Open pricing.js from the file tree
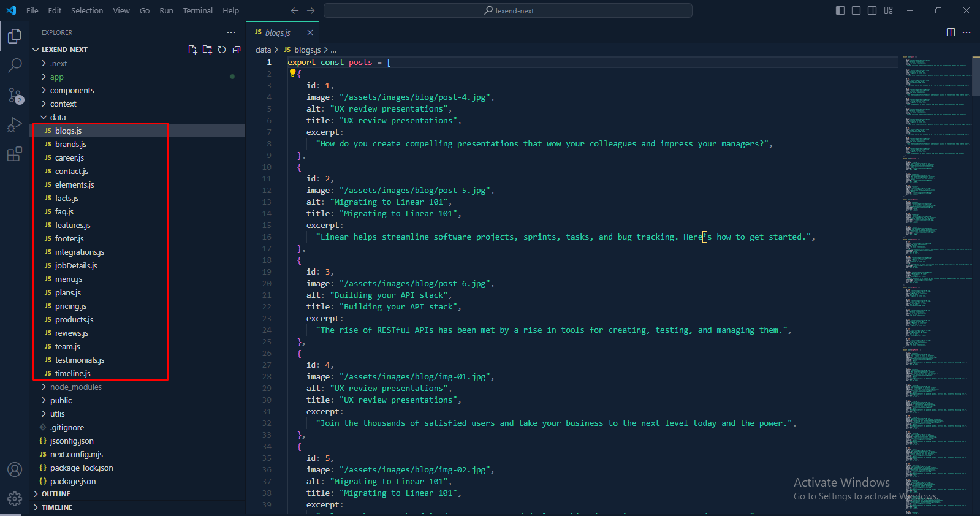This screenshot has height=516, width=980. click(70, 306)
